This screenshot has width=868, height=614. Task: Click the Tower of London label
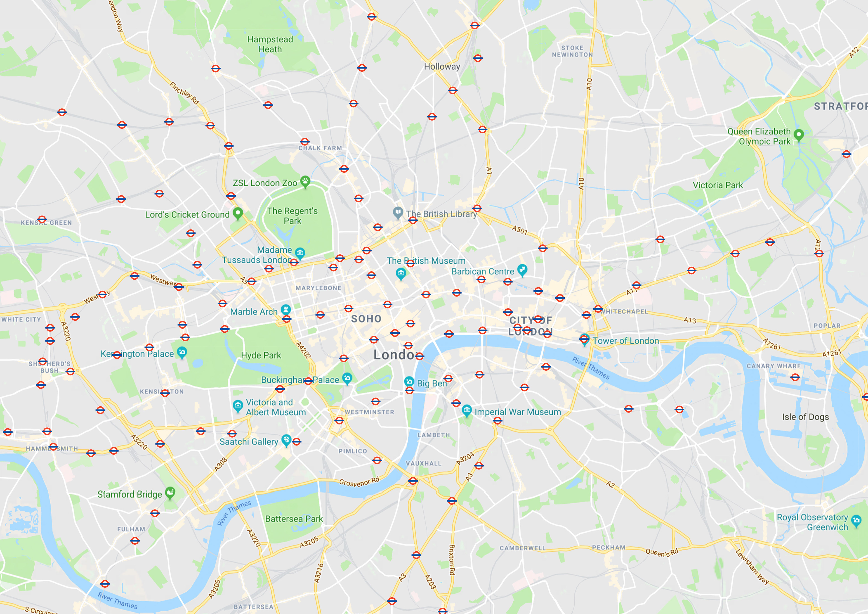(x=626, y=341)
